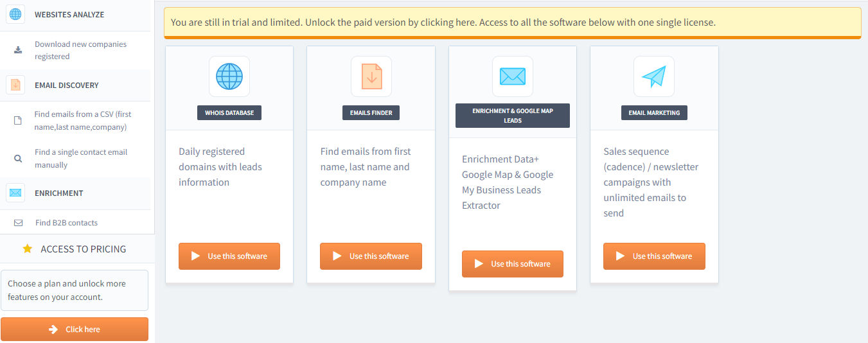Click the WHOIS Database globe icon
868x343 pixels.
coord(229,76)
